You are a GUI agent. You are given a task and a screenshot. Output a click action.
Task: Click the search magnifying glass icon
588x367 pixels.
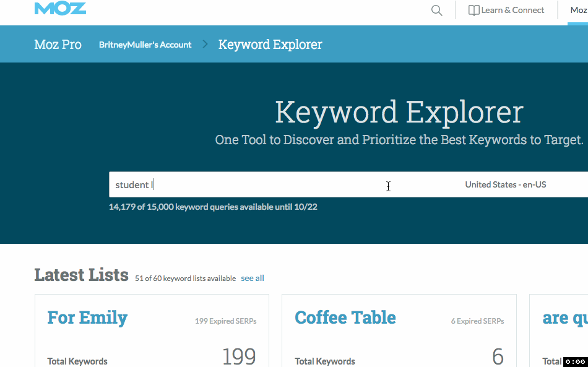436,11
